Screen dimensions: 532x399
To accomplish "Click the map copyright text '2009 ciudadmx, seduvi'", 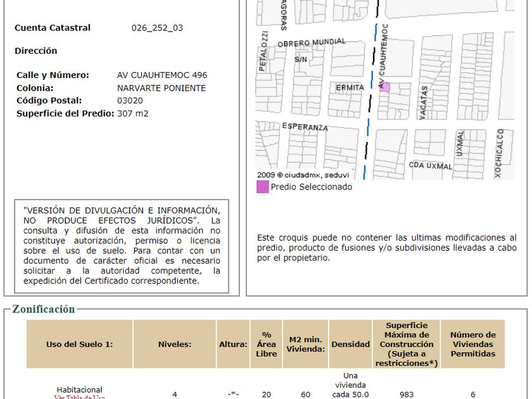I will [303, 175].
